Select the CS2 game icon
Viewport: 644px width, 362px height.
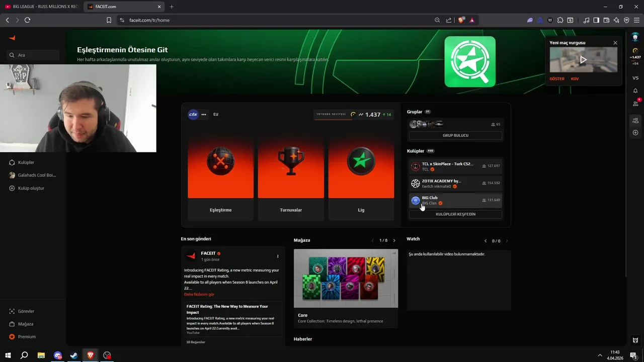point(193,114)
